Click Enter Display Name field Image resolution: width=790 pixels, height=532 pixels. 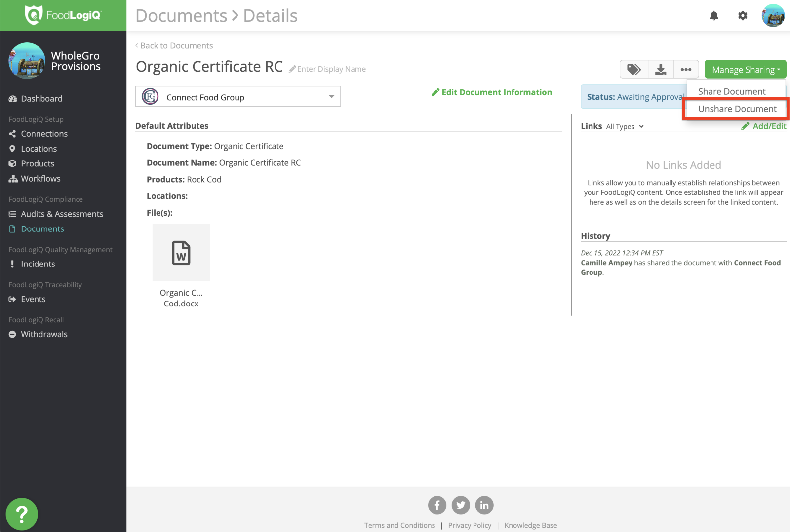click(x=331, y=69)
